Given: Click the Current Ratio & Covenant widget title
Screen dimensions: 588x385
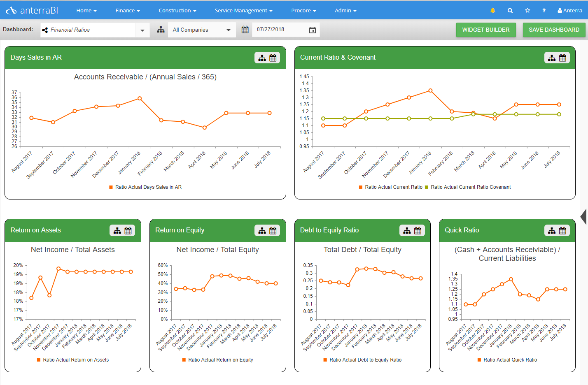Looking at the screenshot, I should tap(338, 58).
